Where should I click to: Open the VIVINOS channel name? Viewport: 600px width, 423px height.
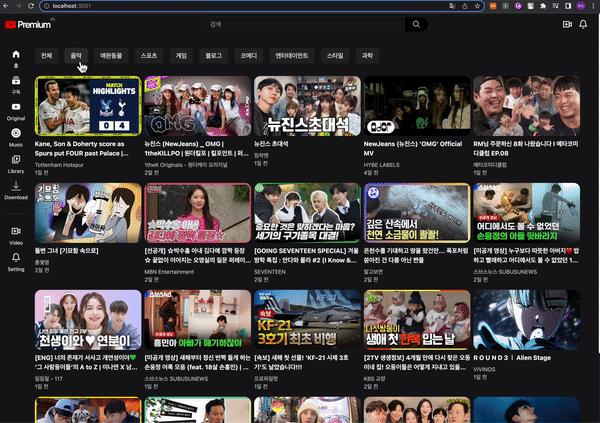pyautogui.click(x=484, y=369)
